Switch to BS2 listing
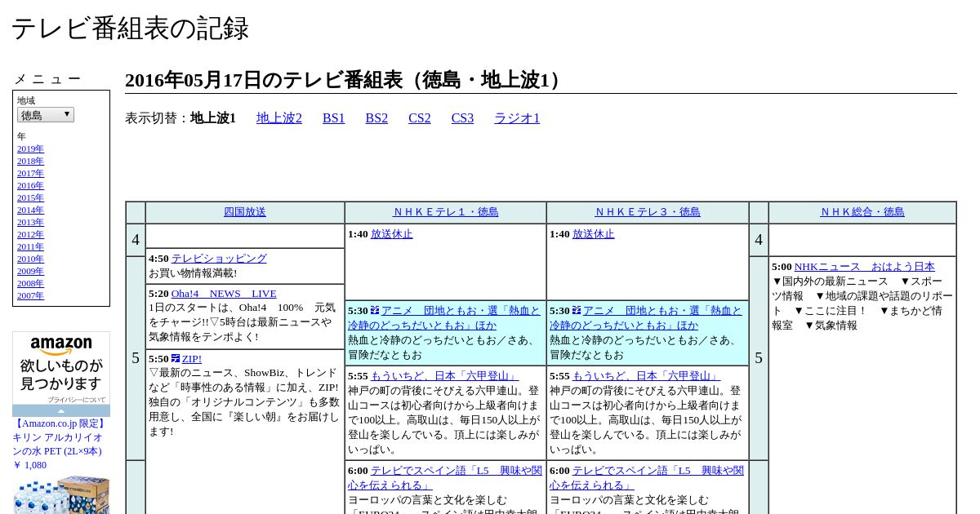Image resolution: width=980 pixels, height=514 pixels. pyautogui.click(x=376, y=118)
